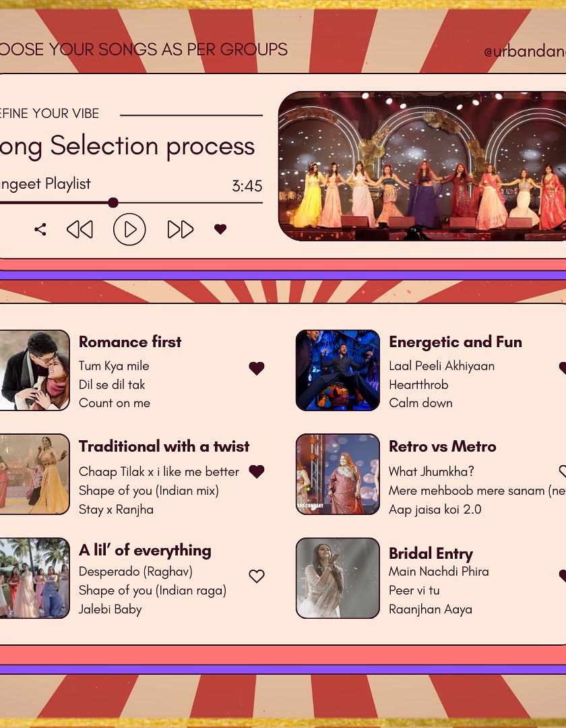Screen dimensions: 566x728
Task: Open the Energetic and Fun dance thumbnail
Action: (338, 370)
